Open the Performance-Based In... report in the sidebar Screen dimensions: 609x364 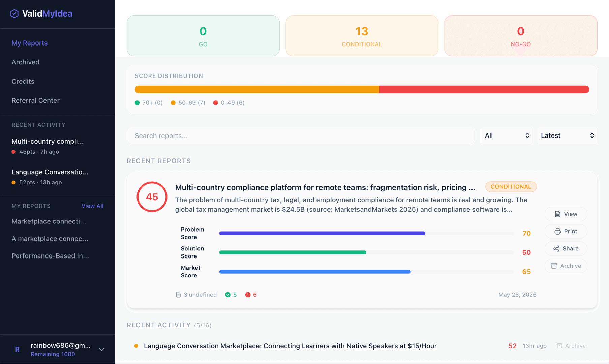point(50,256)
